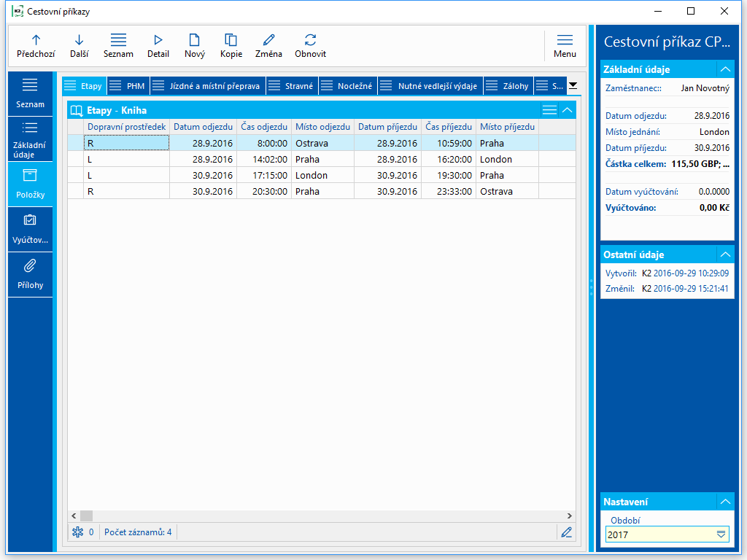
Task: Click the Ostrava arrival place cell
Action: (507, 192)
